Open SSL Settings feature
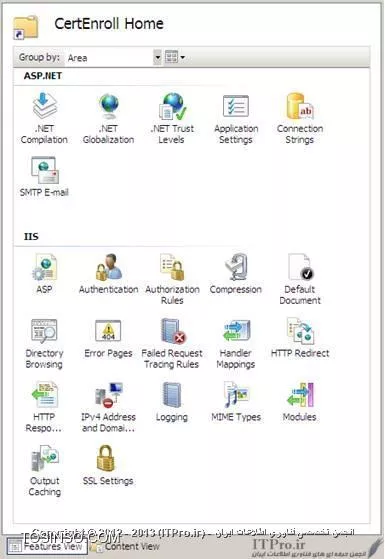The image size is (385, 559). click(108, 465)
